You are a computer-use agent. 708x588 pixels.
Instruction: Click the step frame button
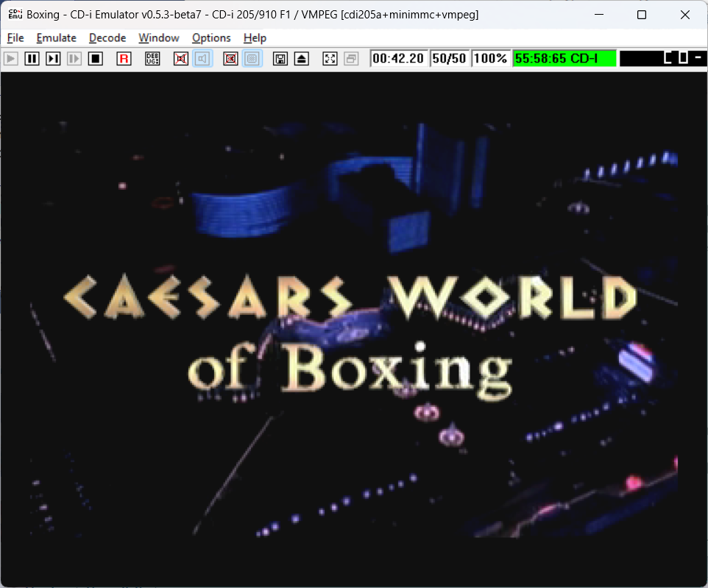point(53,59)
